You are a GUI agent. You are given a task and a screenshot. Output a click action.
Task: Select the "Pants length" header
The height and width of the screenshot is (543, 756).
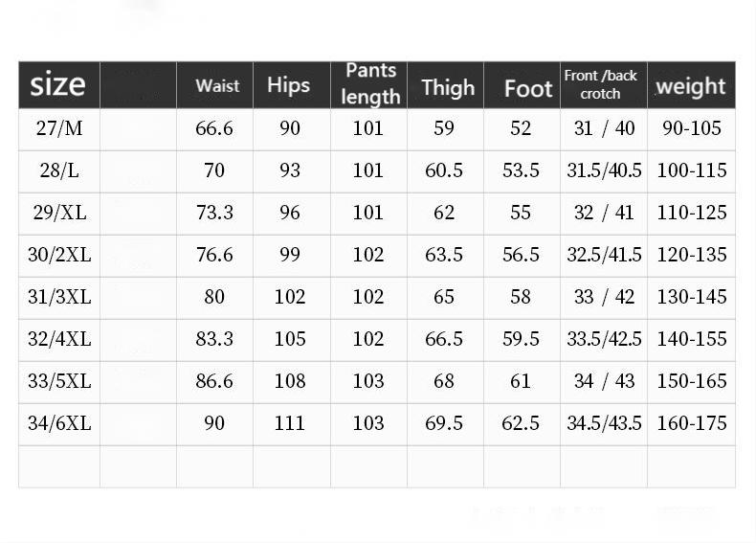(370, 84)
